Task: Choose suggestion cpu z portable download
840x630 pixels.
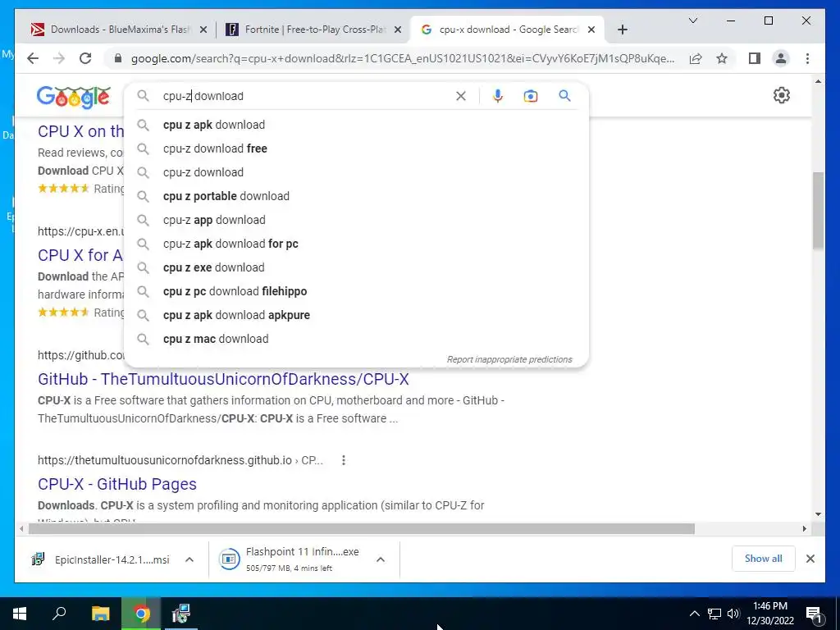Action: [356, 196]
